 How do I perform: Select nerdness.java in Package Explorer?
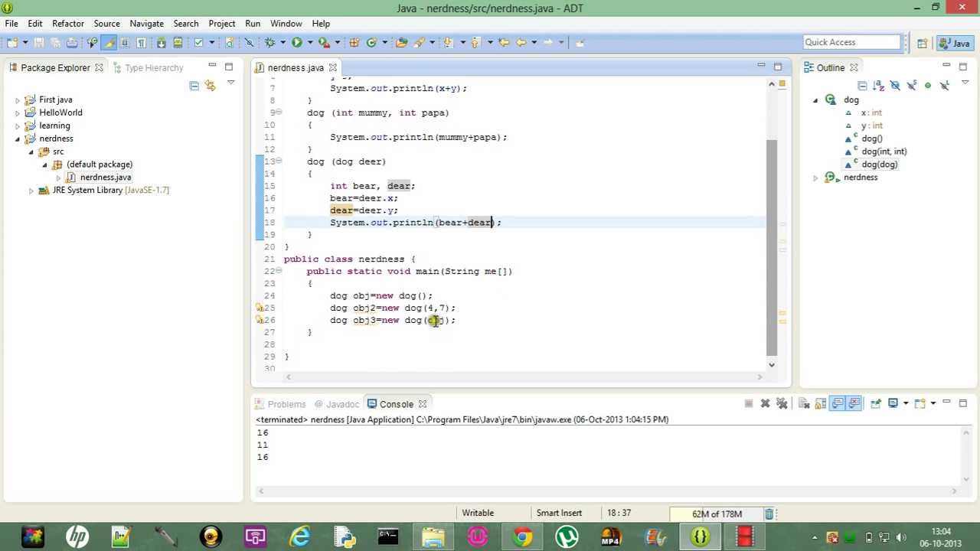(x=106, y=178)
